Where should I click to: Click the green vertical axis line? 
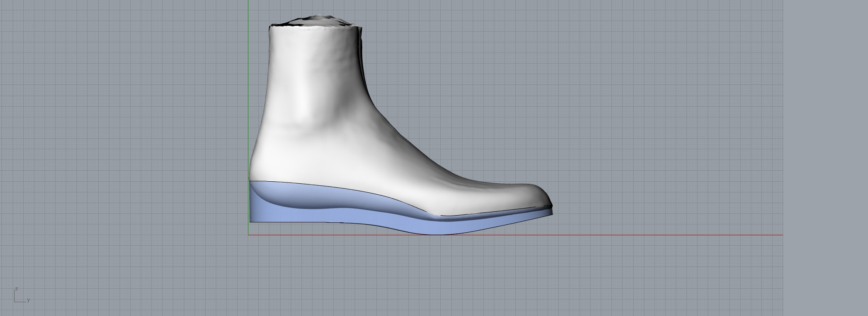[x=248, y=99]
